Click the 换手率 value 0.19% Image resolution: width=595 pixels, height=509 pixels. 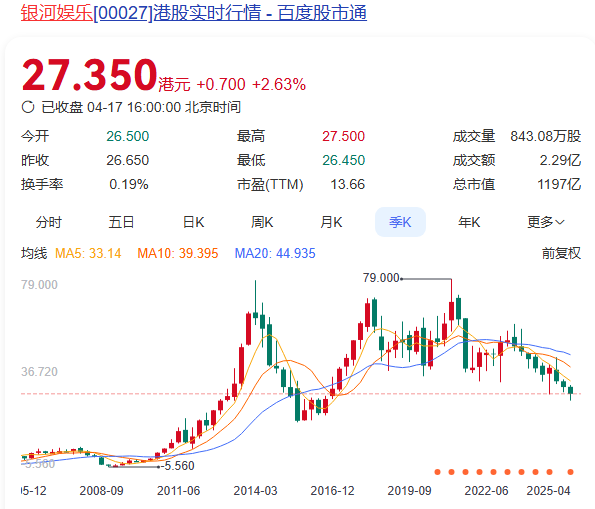click(129, 184)
